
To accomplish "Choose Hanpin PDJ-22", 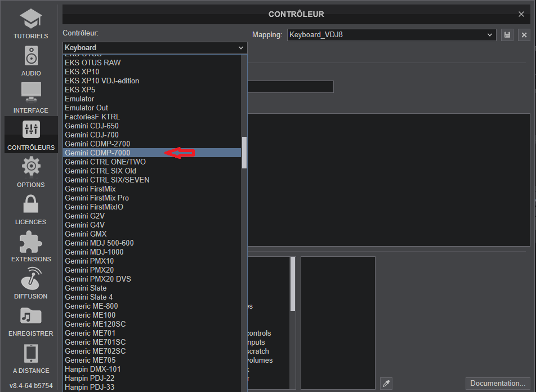I will click(x=152, y=378).
